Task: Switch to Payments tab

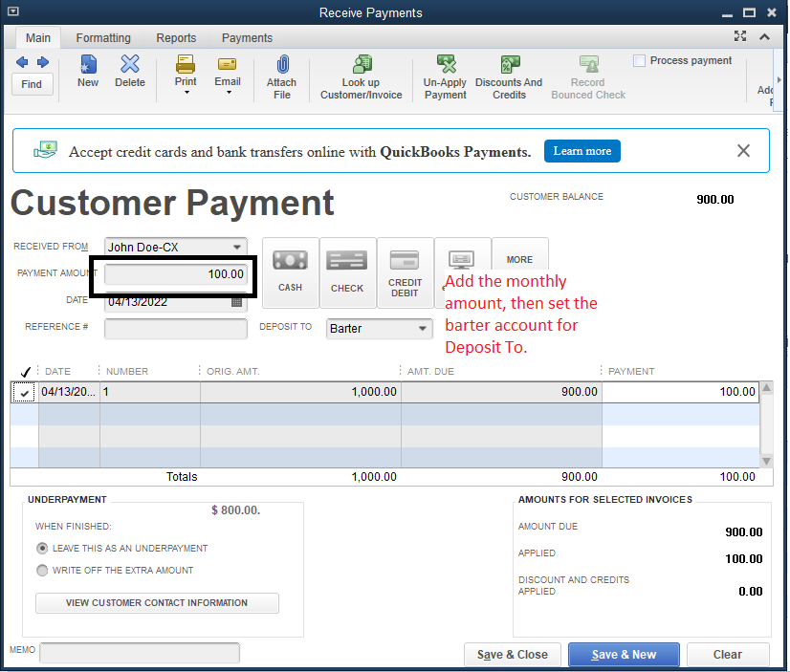Action: click(247, 38)
